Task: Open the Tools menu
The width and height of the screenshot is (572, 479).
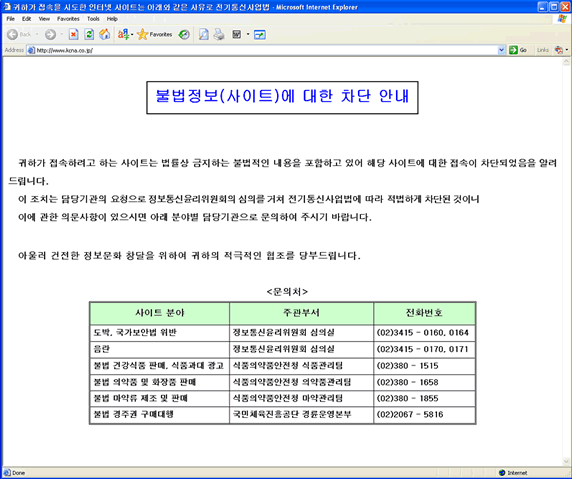Action: coord(93,19)
